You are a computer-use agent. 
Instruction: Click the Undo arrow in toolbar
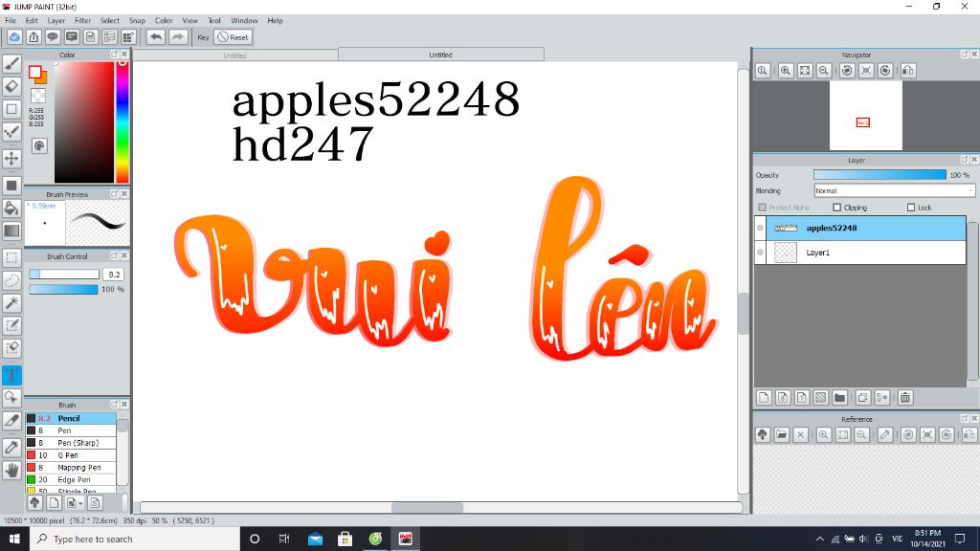[x=156, y=37]
